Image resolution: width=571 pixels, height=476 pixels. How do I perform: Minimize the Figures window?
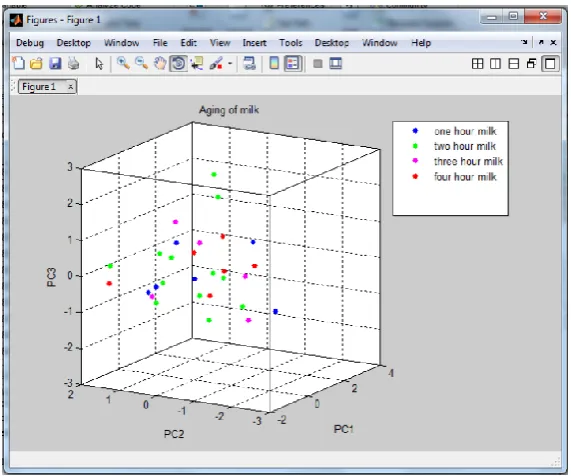tap(492, 17)
